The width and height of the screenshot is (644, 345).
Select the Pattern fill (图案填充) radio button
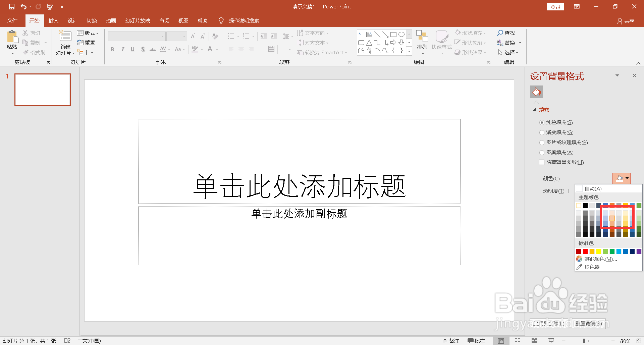click(542, 153)
